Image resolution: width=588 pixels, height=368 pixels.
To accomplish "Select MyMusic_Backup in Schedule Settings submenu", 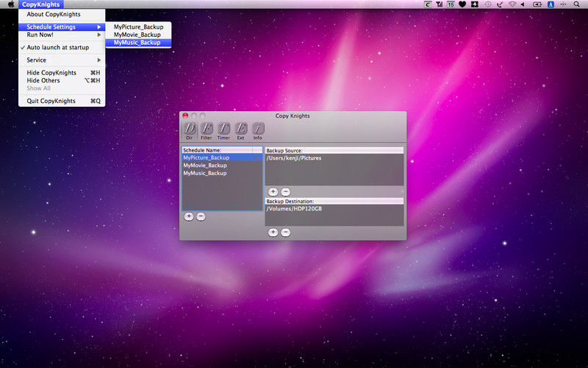I will [138, 43].
